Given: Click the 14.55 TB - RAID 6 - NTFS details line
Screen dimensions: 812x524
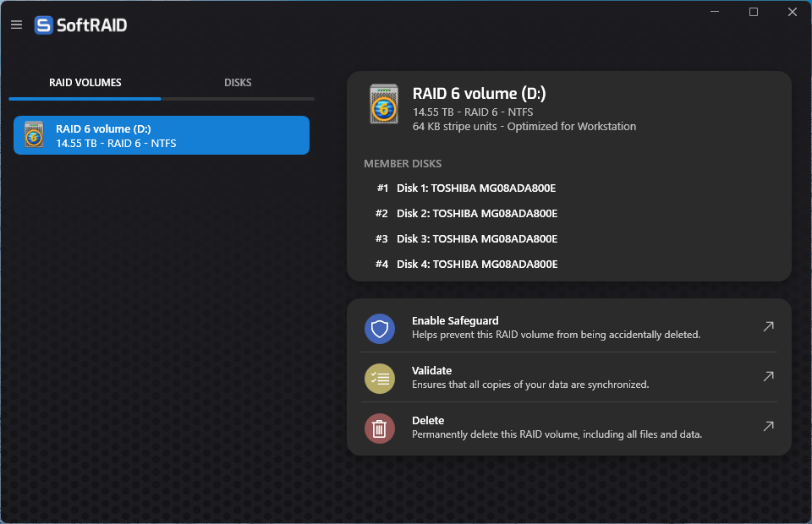Looking at the screenshot, I should tap(473, 112).
